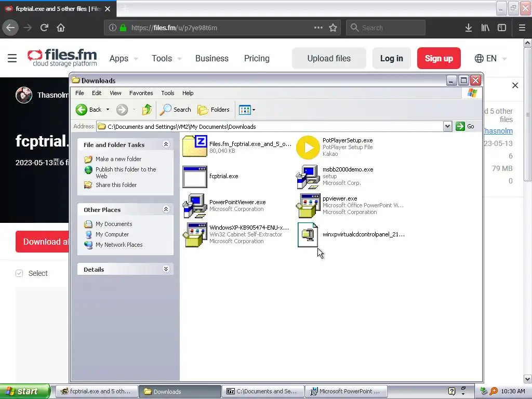
Task: Open the Thasnolm user avatar
Action: 24,95
